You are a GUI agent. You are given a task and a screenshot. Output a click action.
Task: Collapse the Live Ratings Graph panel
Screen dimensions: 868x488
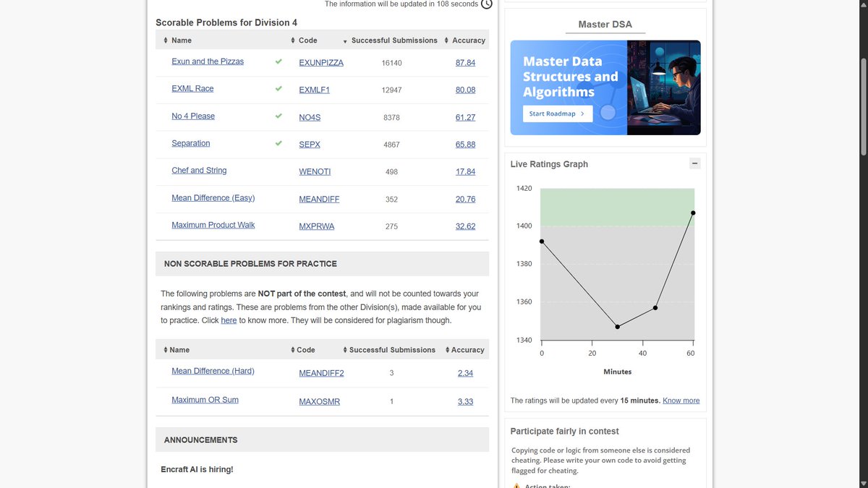pos(695,163)
